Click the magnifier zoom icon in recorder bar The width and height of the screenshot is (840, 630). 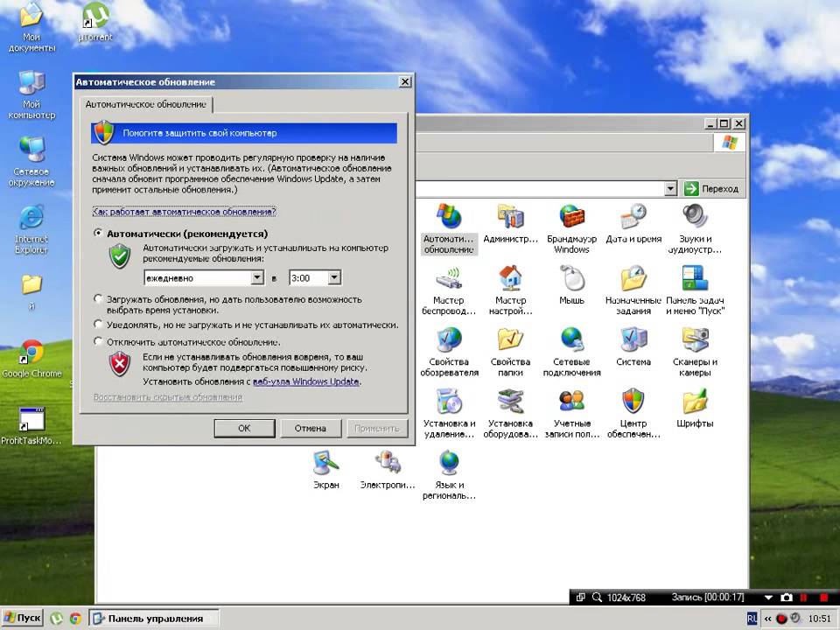[597, 598]
